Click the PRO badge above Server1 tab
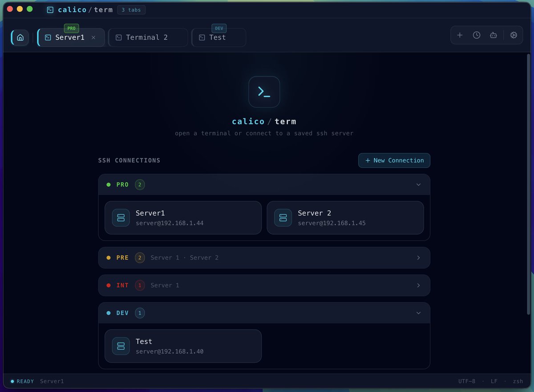 [x=72, y=28]
